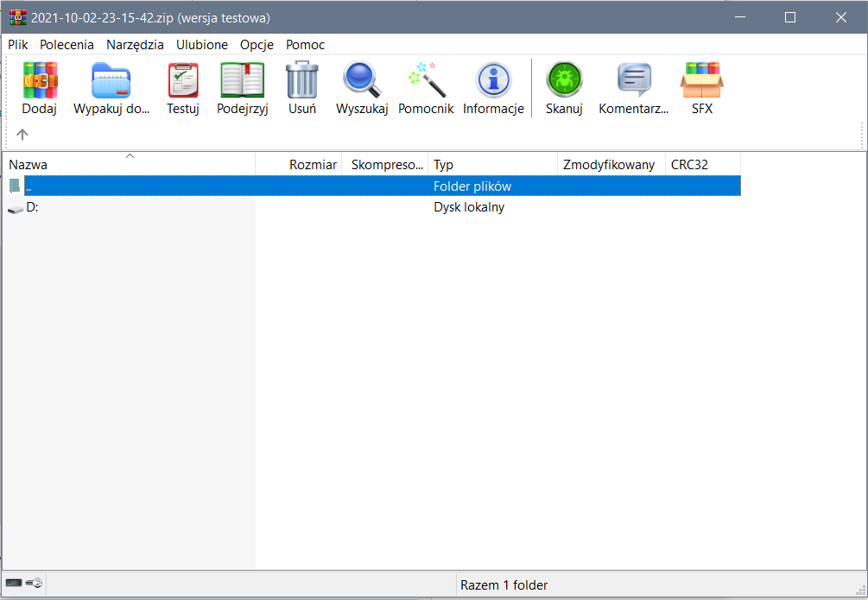The image size is (868, 600).
Task: Sort by Rozmiar column header
Action: coord(299,164)
